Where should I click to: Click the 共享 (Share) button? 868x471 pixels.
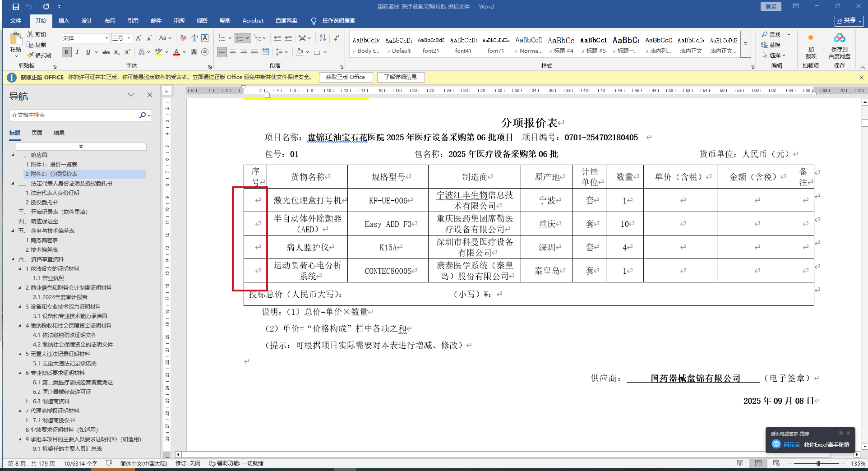[849, 21]
